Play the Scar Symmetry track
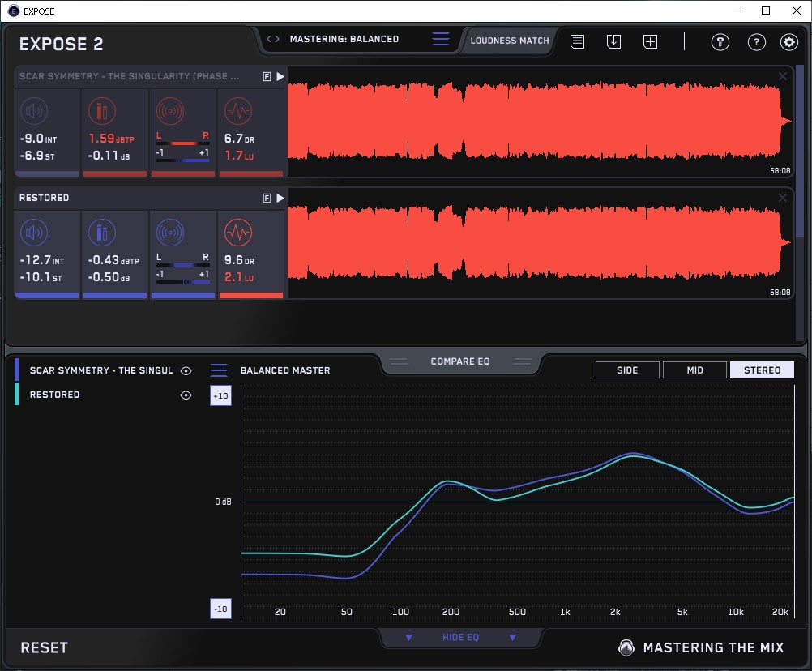This screenshot has height=671, width=812. pos(280,76)
